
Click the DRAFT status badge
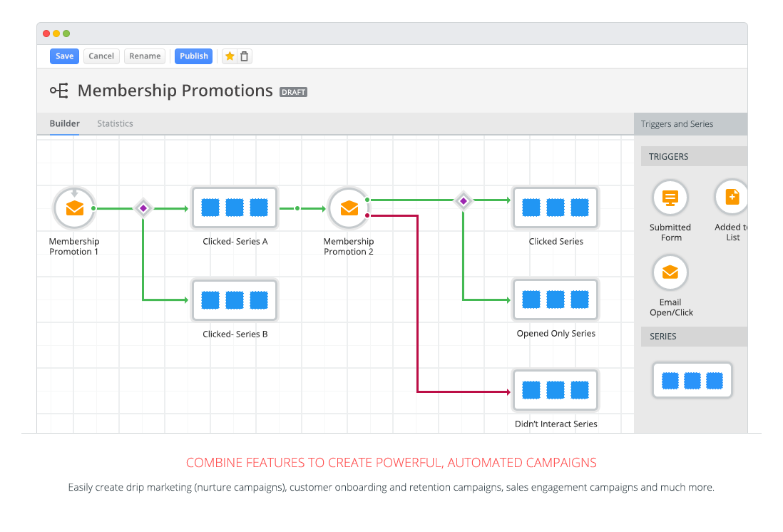click(293, 92)
